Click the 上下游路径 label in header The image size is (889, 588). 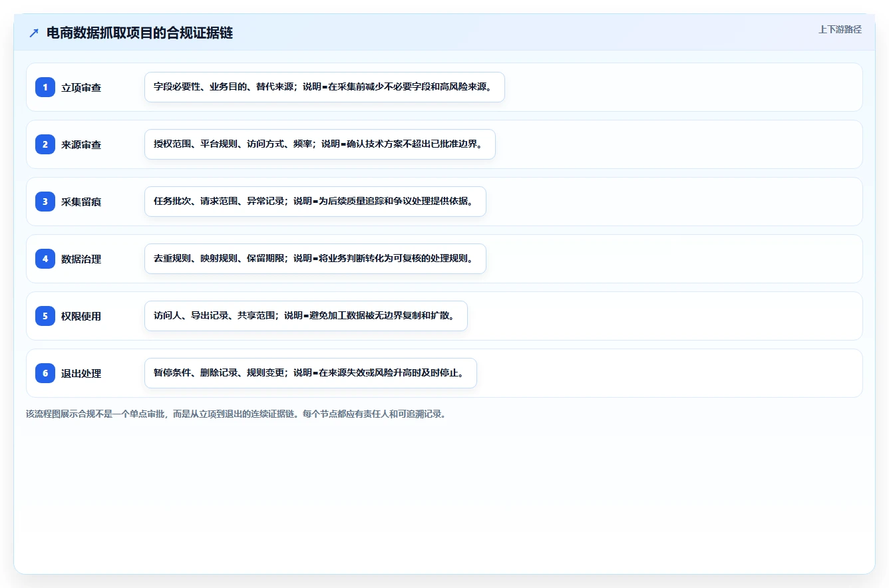coord(840,29)
